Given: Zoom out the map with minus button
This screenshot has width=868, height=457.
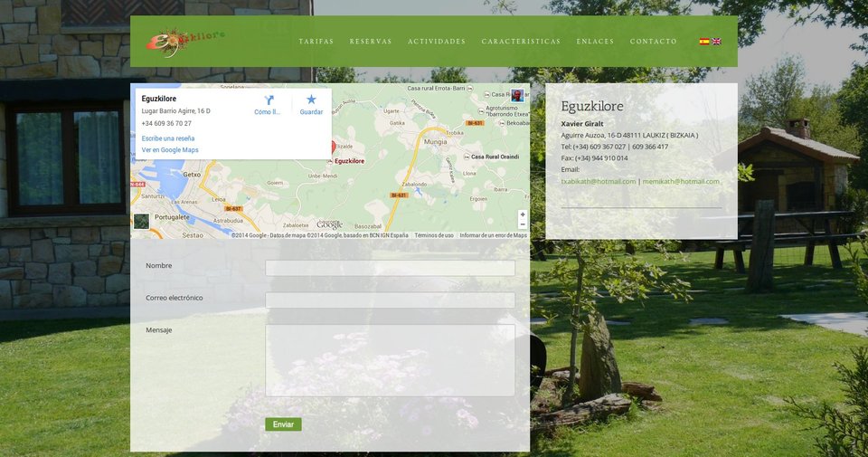Looking at the screenshot, I should pyautogui.click(x=522, y=224).
